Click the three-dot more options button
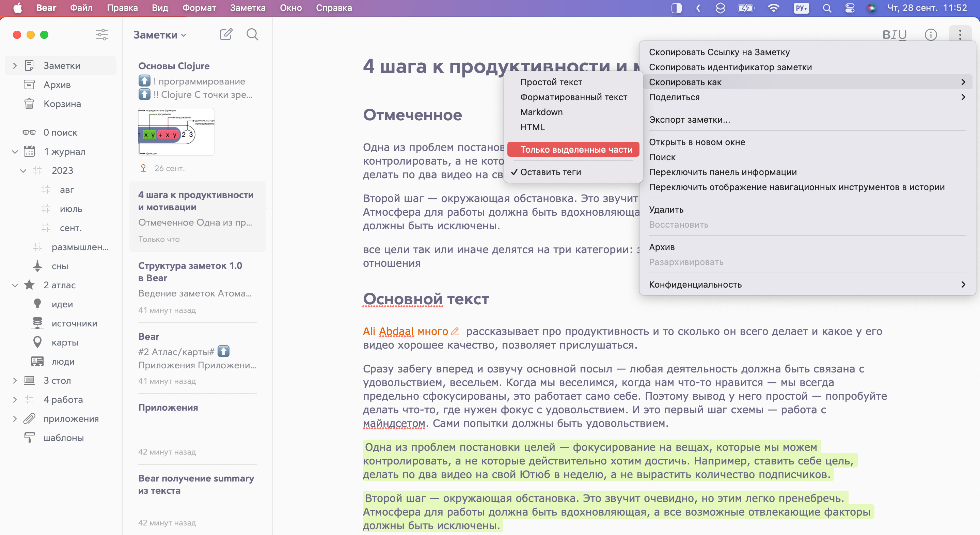Image resolution: width=980 pixels, height=535 pixels. click(960, 35)
